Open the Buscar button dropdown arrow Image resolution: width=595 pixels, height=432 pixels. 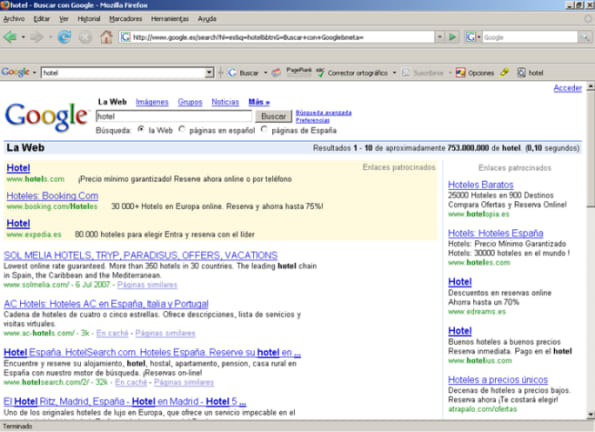pyautogui.click(x=265, y=73)
